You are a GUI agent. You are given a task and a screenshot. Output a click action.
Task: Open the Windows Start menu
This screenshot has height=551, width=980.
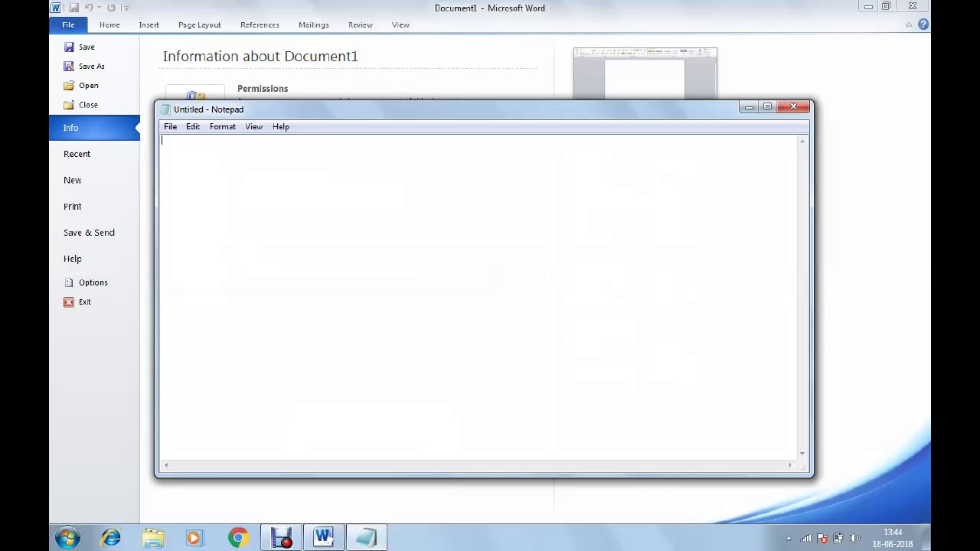click(x=67, y=538)
